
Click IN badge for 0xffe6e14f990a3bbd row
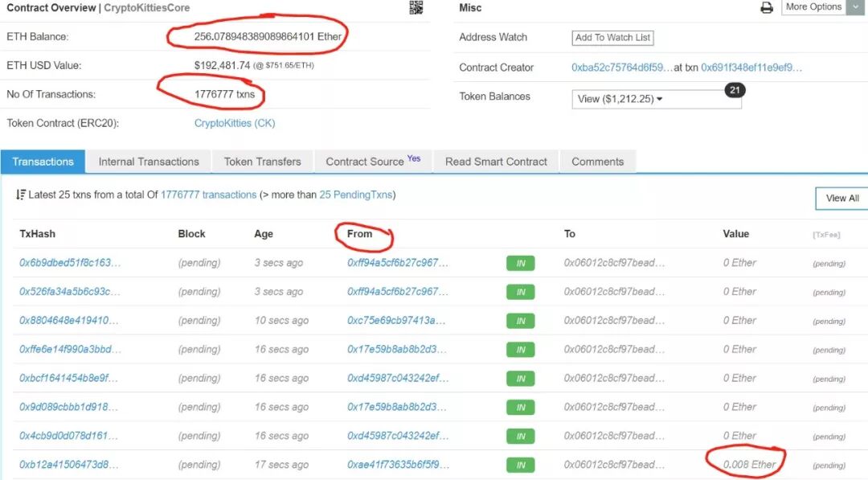coord(520,350)
